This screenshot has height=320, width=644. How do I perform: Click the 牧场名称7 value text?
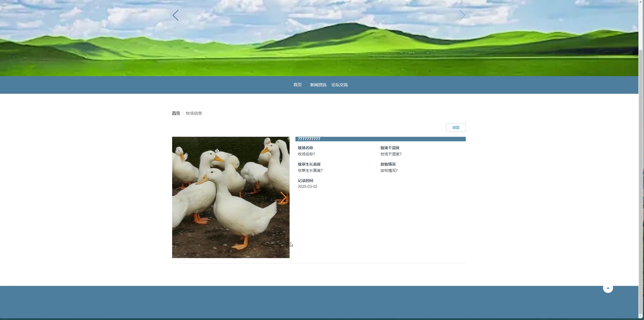(306, 154)
